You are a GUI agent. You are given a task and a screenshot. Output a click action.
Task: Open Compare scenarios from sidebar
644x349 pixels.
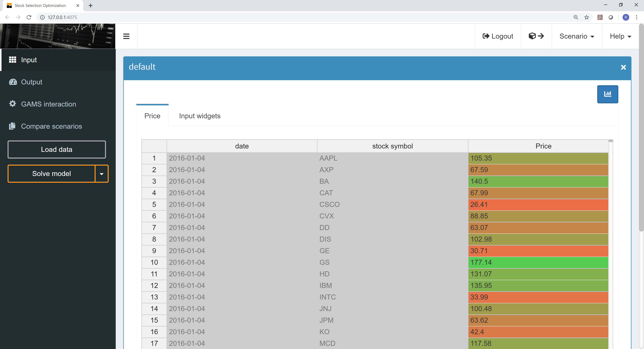pyautogui.click(x=51, y=126)
